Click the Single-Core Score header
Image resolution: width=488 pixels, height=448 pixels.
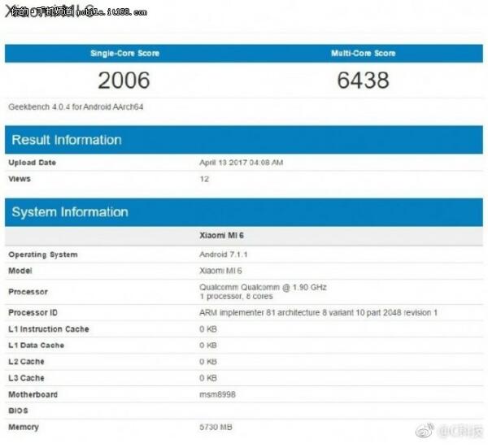pos(124,53)
